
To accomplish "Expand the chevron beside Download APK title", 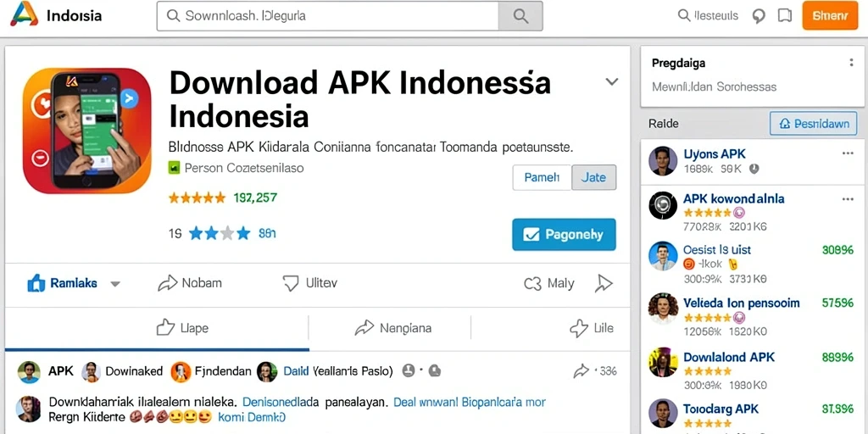I will pos(612,82).
